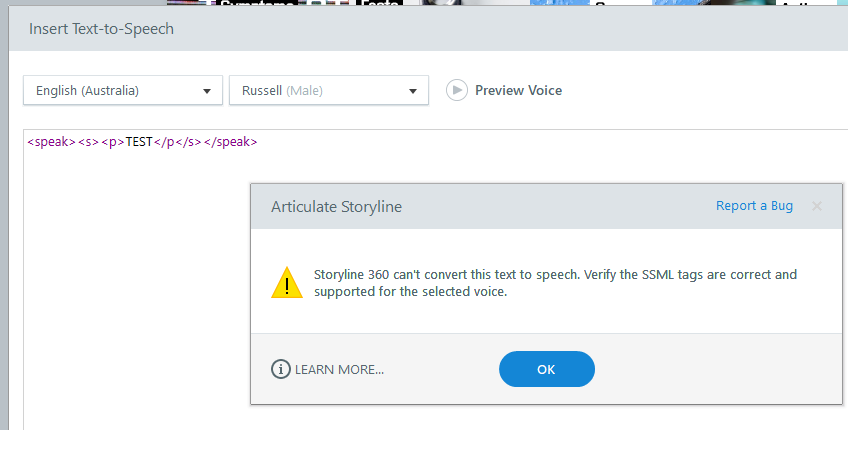The height and width of the screenshot is (451, 848).
Task: Expand the Russell (Male) voice dropdown
Action: click(328, 91)
